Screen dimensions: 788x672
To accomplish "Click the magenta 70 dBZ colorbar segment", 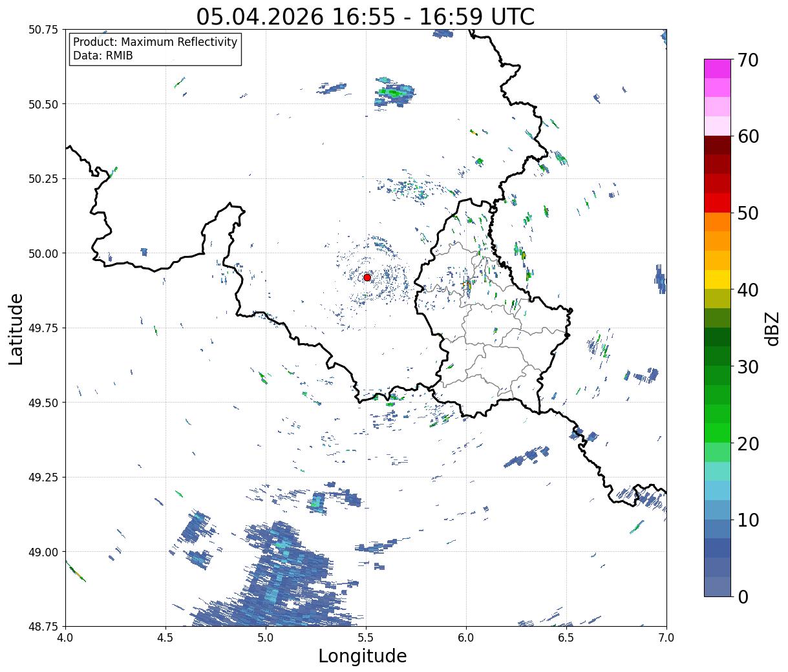I will (x=718, y=68).
